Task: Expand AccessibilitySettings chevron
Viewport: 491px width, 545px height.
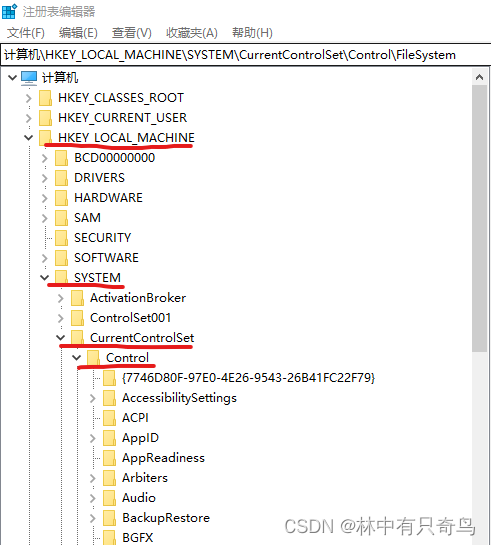Action: (92, 398)
